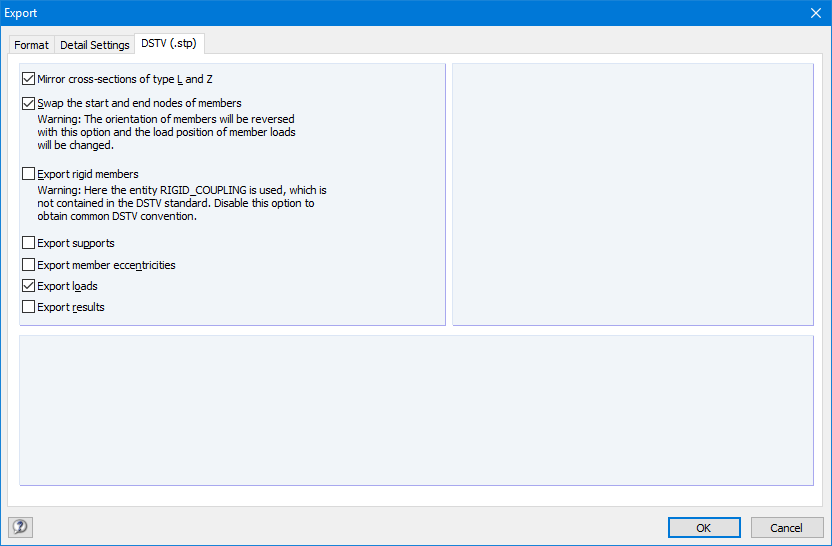832x546 pixels.
Task: Select the DSTV (.stp) tab
Action: pos(169,44)
